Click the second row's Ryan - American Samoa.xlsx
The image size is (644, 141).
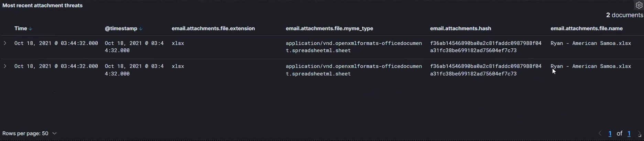pos(591,66)
